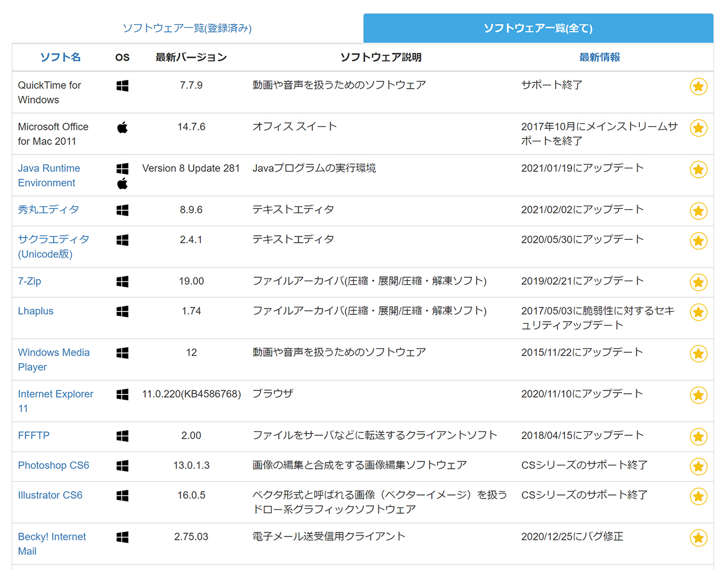728x570 pixels.
Task: Click the Microsoft Office for Mac 2011 name
Action: (x=53, y=134)
